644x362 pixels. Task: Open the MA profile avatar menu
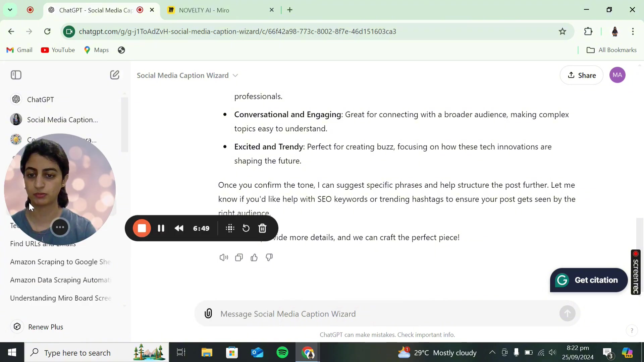(618, 75)
